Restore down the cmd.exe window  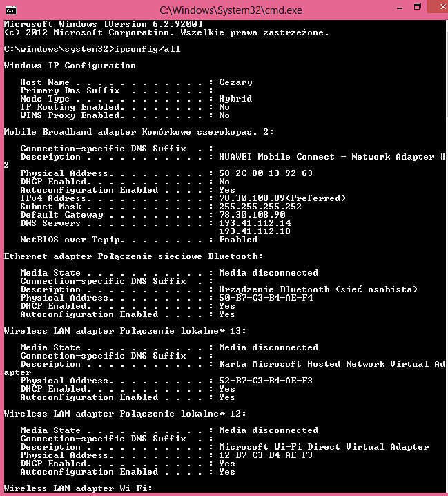pyautogui.click(x=418, y=7)
